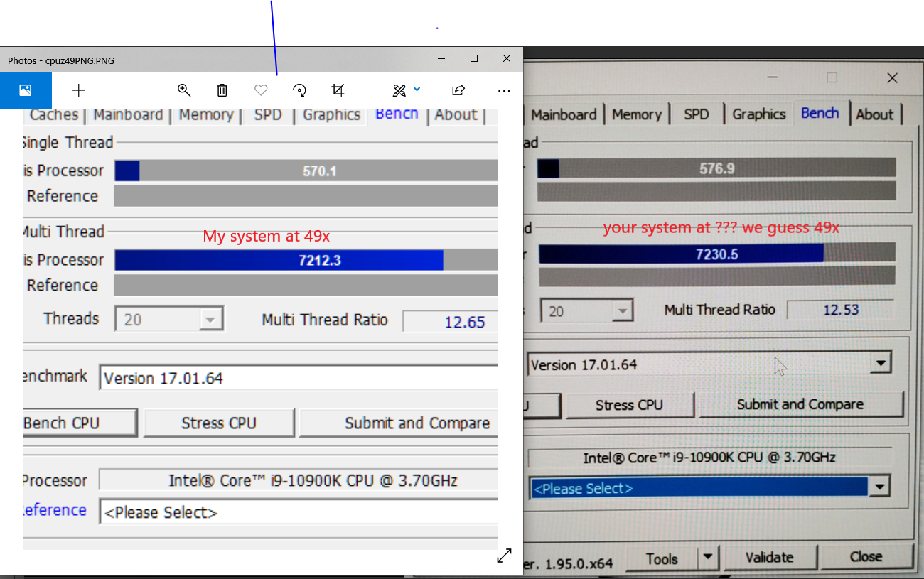Image resolution: width=924 pixels, height=579 pixels.
Task: Click the Tools button in CPU-Z
Action: pos(662,559)
